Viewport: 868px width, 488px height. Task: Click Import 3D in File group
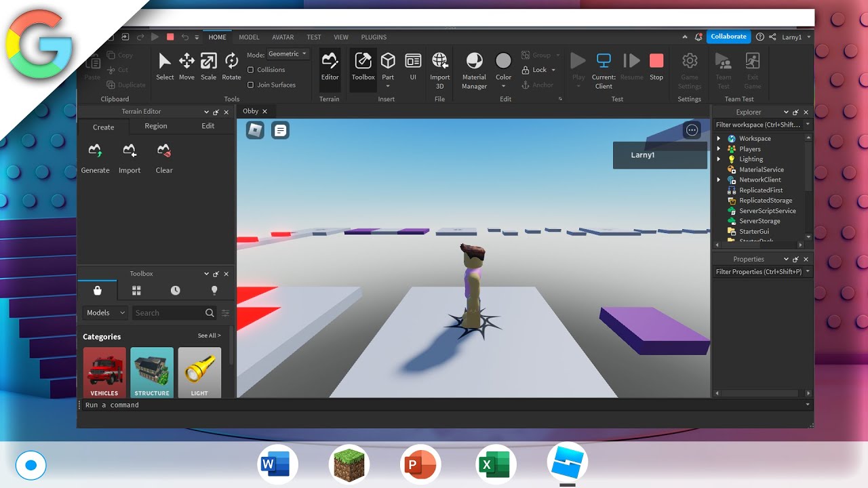[x=440, y=70]
